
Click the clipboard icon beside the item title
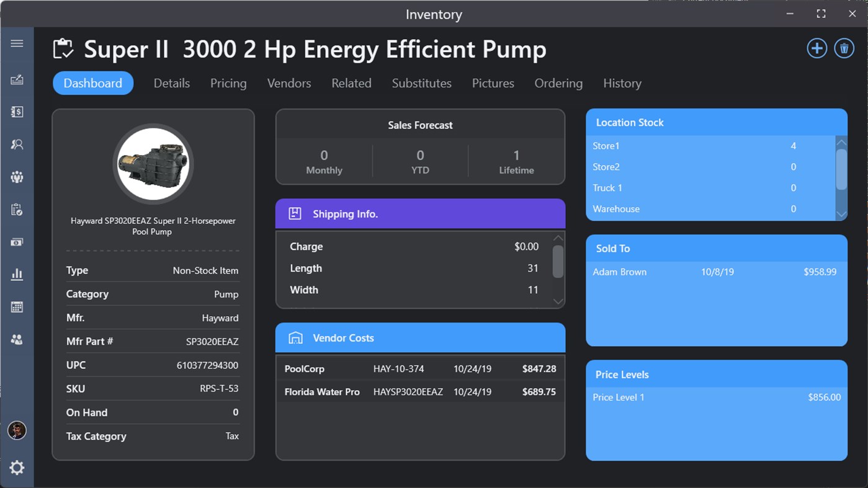pyautogui.click(x=63, y=49)
